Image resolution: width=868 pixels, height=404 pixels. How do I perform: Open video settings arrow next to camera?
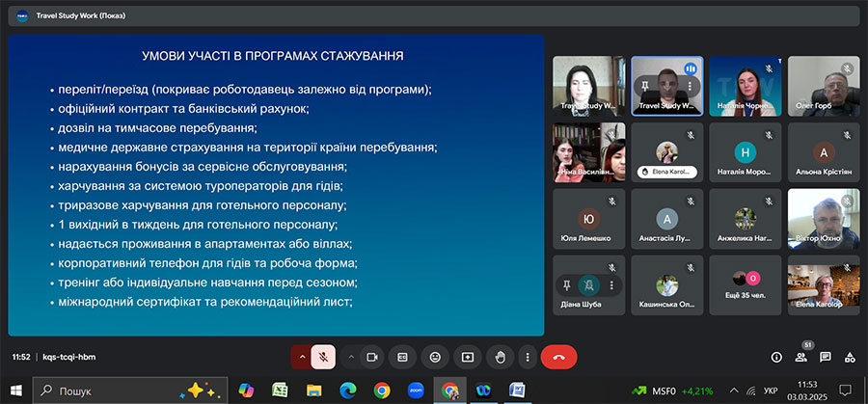351,357
